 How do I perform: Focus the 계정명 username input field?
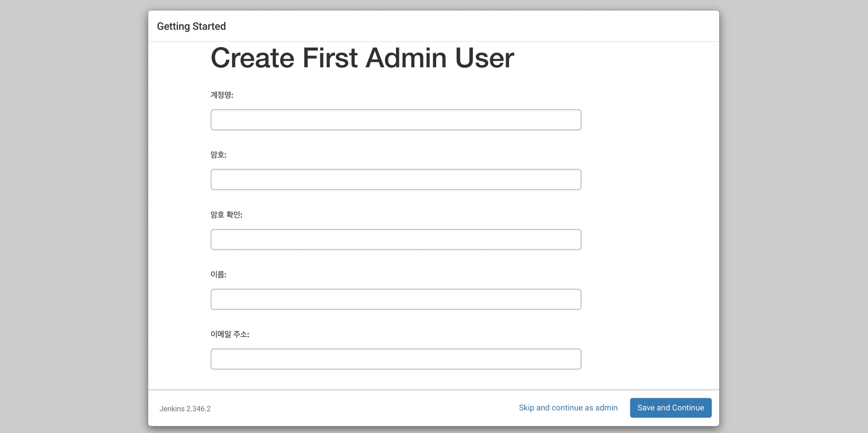click(395, 120)
